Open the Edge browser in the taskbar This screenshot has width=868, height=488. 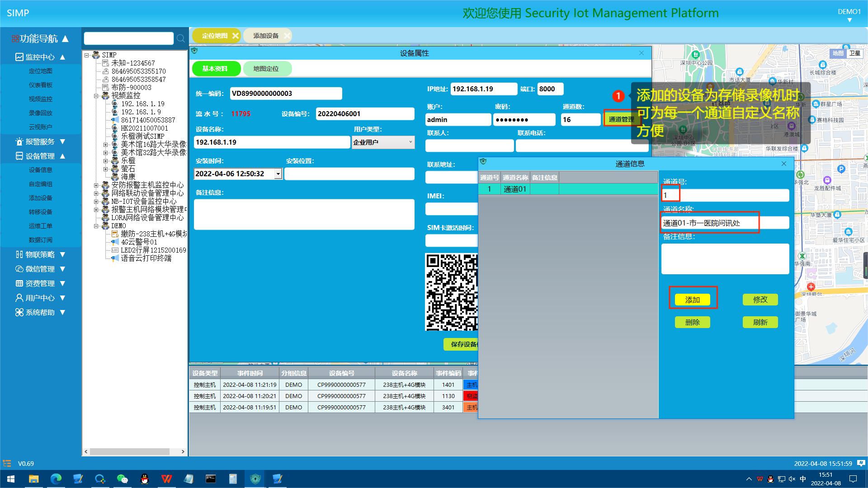[56, 479]
